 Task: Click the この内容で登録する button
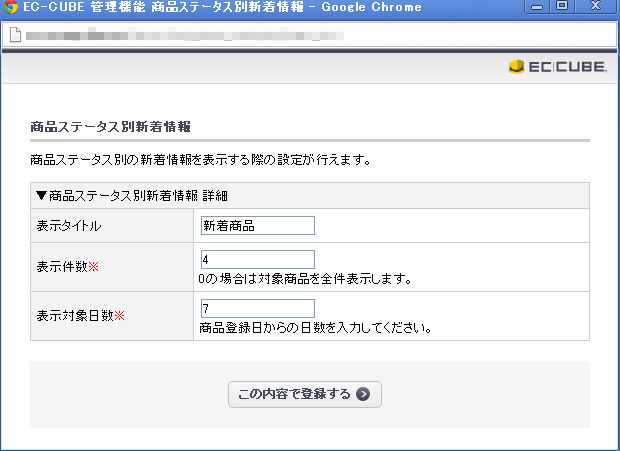click(x=305, y=394)
